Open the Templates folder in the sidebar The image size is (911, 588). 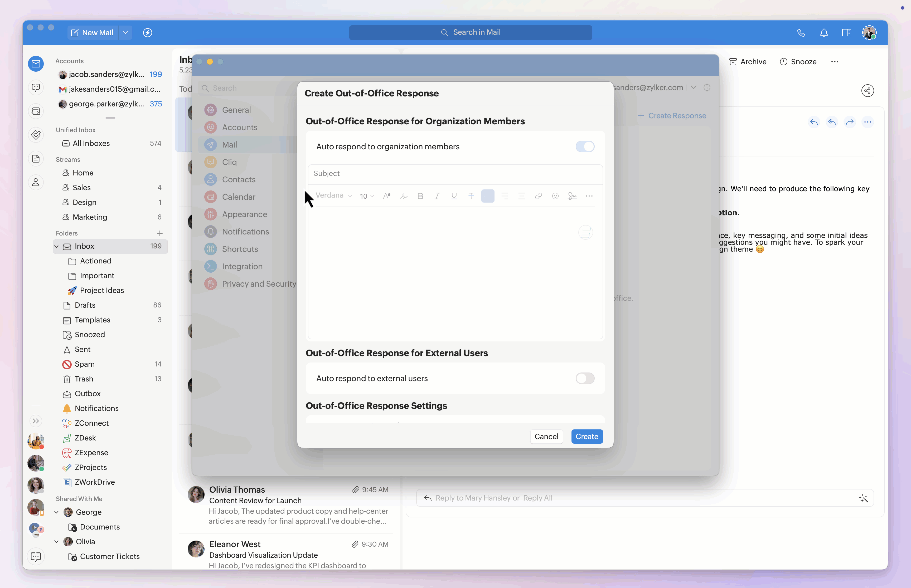[93, 320]
